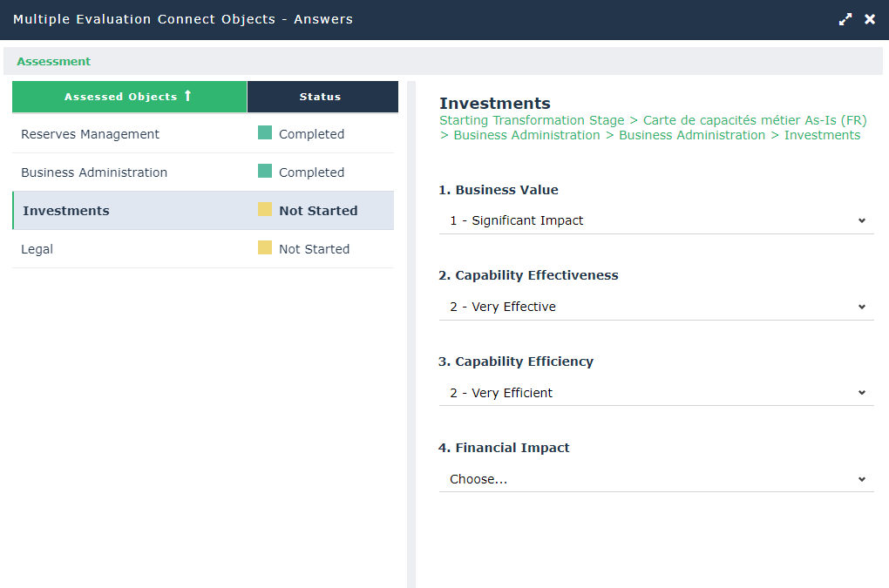Viewport: 889px width, 588px height.
Task: Expand the Capability Efficiency dropdown
Action: [656, 393]
